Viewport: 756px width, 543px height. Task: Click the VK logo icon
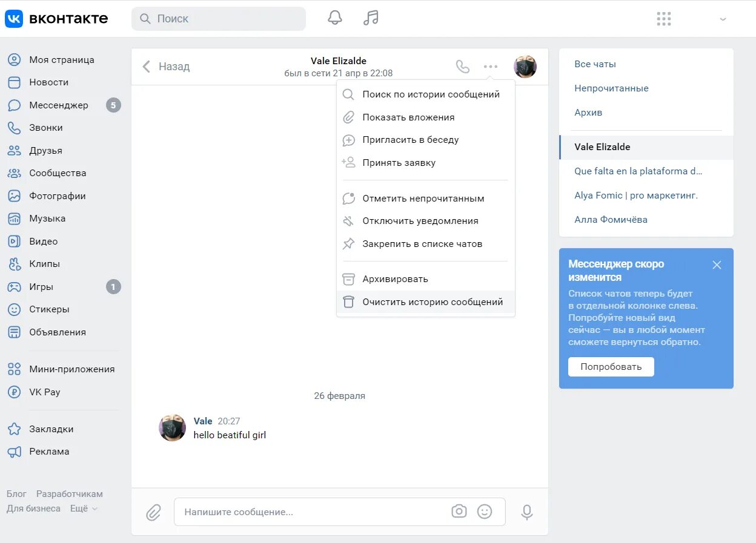pos(14,19)
